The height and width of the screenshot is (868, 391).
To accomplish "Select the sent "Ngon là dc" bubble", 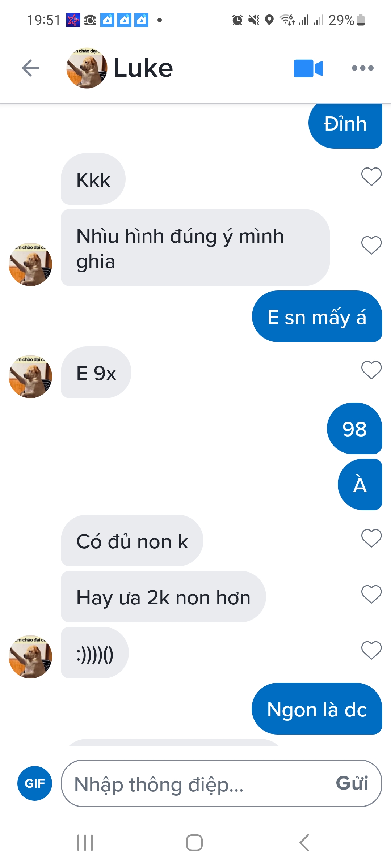I will pyautogui.click(x=317, y=709).
